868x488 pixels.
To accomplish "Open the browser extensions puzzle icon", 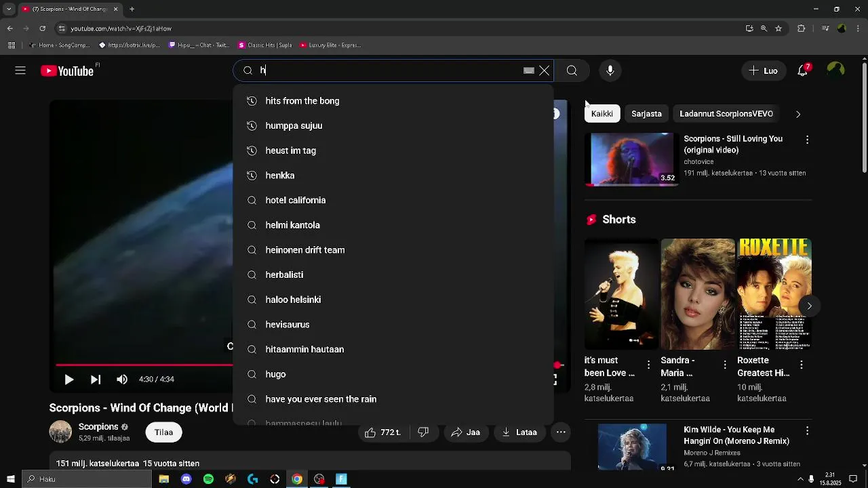I will (x=802, y=28).
